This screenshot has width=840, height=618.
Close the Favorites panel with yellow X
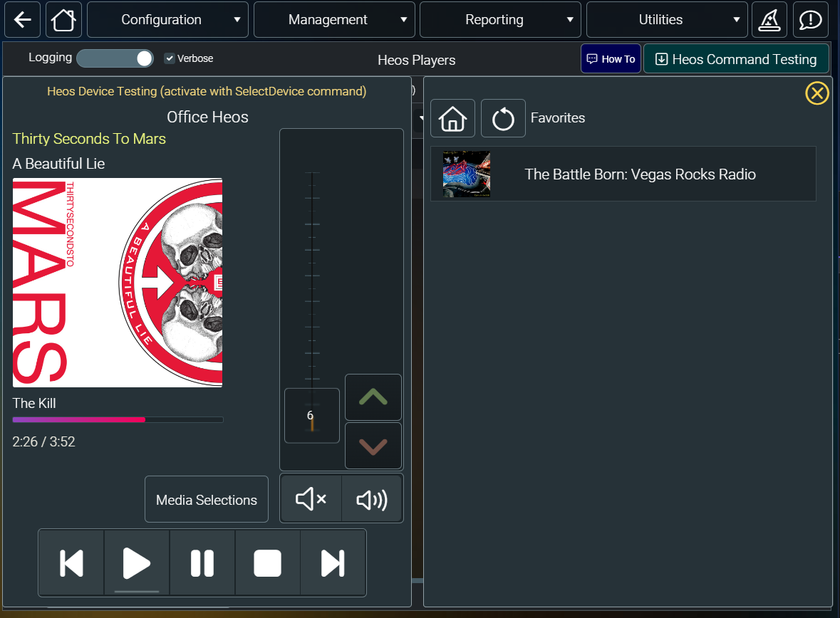pyautogui.click(x=817, y=93)
